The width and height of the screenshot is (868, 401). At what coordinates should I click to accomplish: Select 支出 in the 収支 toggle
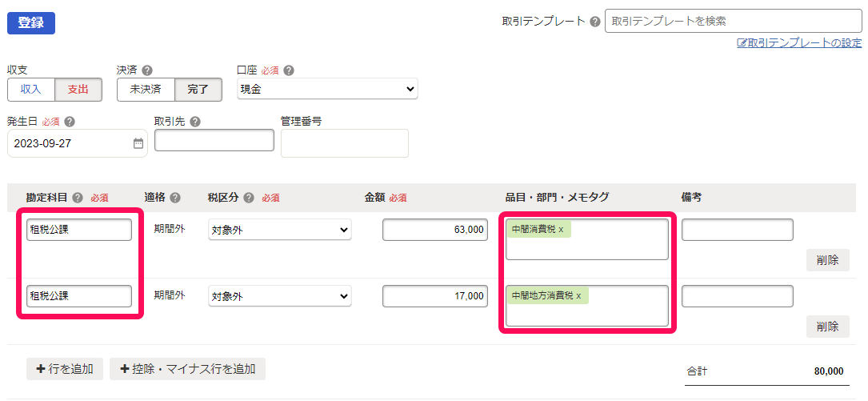click(78, 90)
